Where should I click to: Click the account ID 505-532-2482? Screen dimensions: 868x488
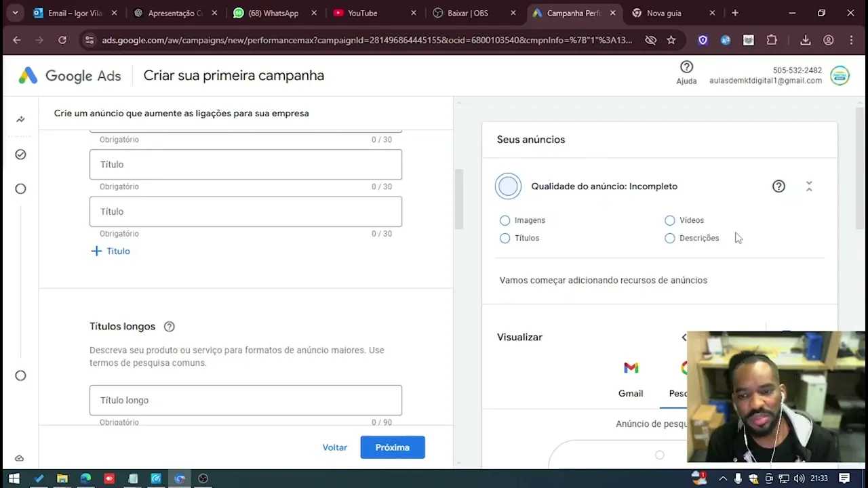(x=797, y=70)
